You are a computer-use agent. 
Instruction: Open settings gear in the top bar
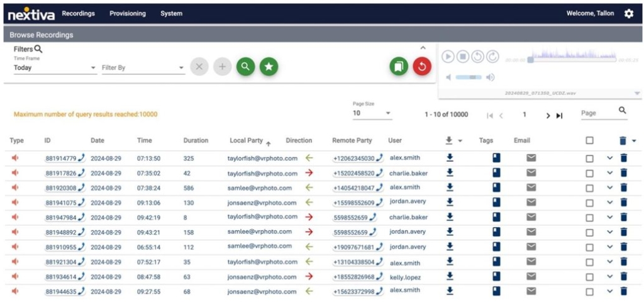628,13
